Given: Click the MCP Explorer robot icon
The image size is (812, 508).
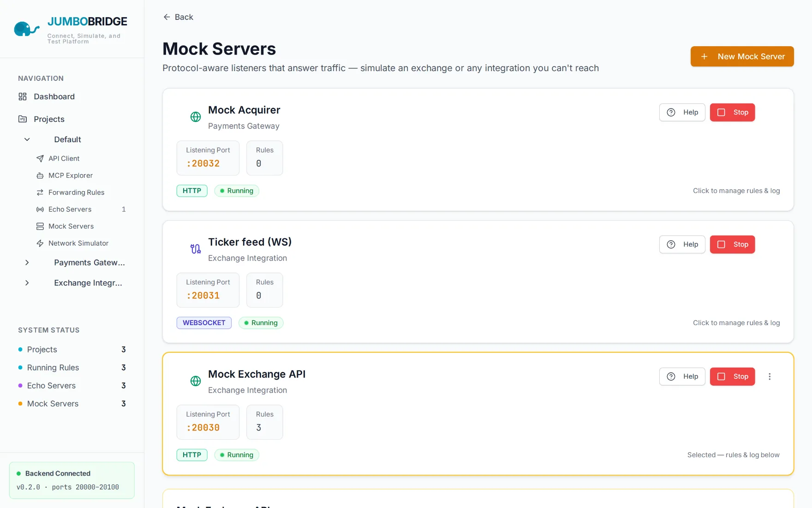Looking at the screenshot, I should tap(40, 175).
